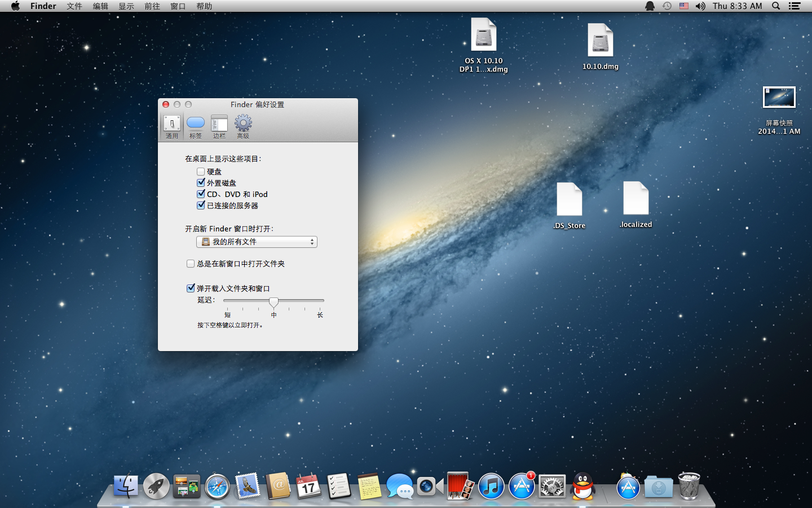Enable the 硬盘 checkbox
Screen dimensions: 812x508
tap(201, 172)
